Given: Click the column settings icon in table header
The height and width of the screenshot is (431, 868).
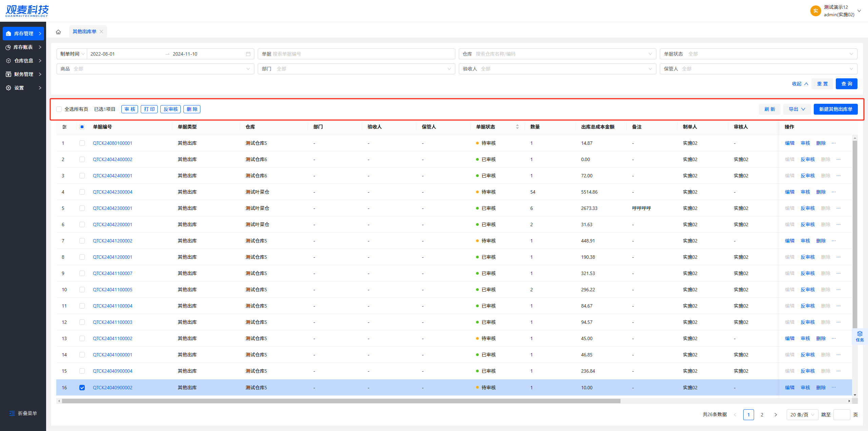Looking at the screenshot, I should 64,127.
